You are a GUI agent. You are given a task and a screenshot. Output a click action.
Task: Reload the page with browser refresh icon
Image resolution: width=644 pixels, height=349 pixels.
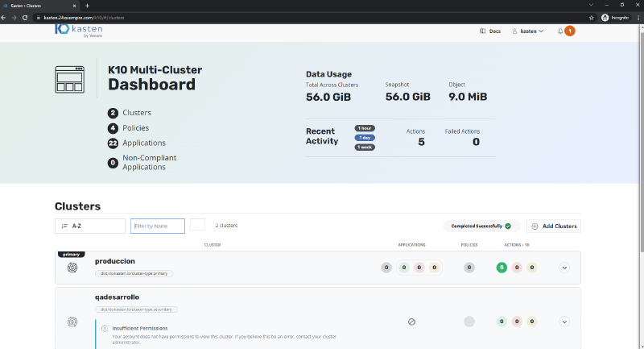coord(25,18)
